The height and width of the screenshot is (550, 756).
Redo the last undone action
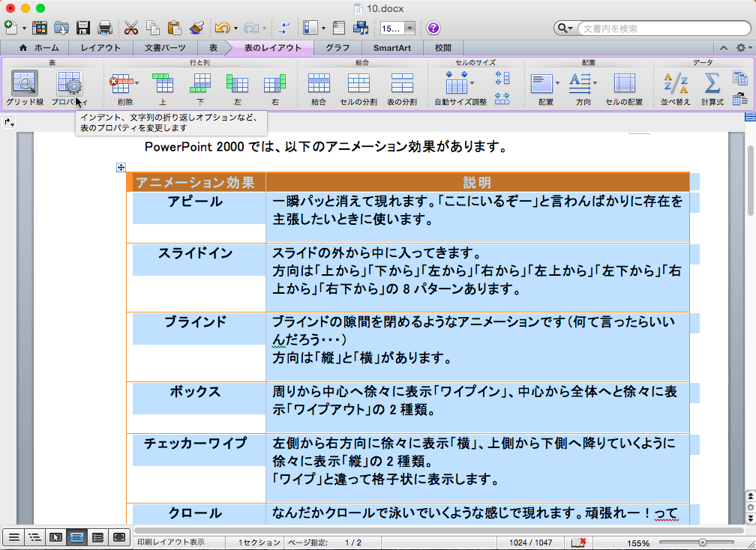point(251,28)
